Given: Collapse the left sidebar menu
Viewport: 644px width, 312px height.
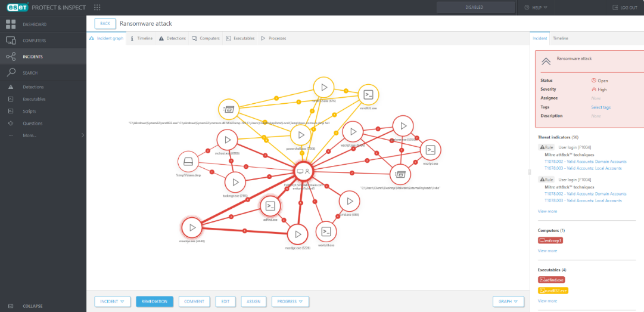Looking at the screenshot, I should (x=32, y=305).
